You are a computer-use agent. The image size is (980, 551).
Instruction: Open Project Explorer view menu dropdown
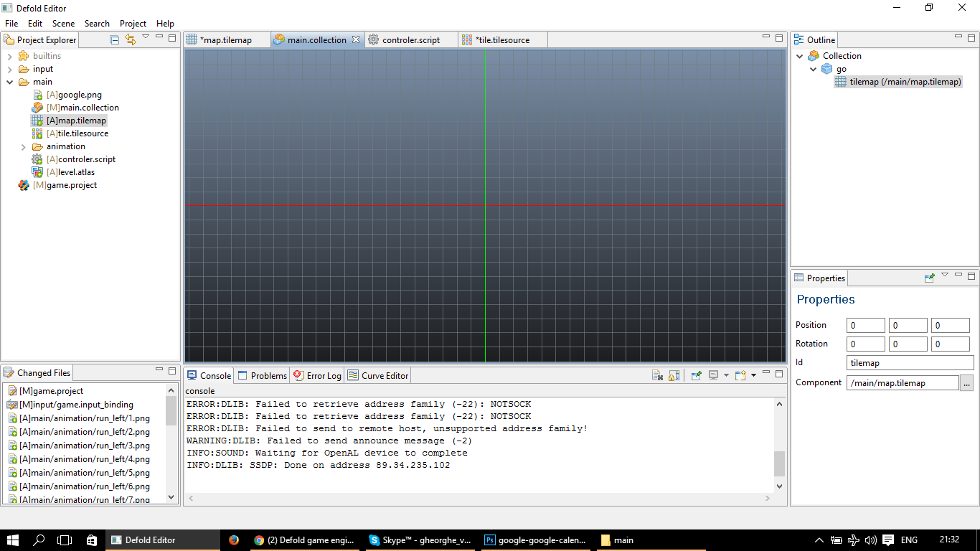pyautogui.click(x=146, y=37)
